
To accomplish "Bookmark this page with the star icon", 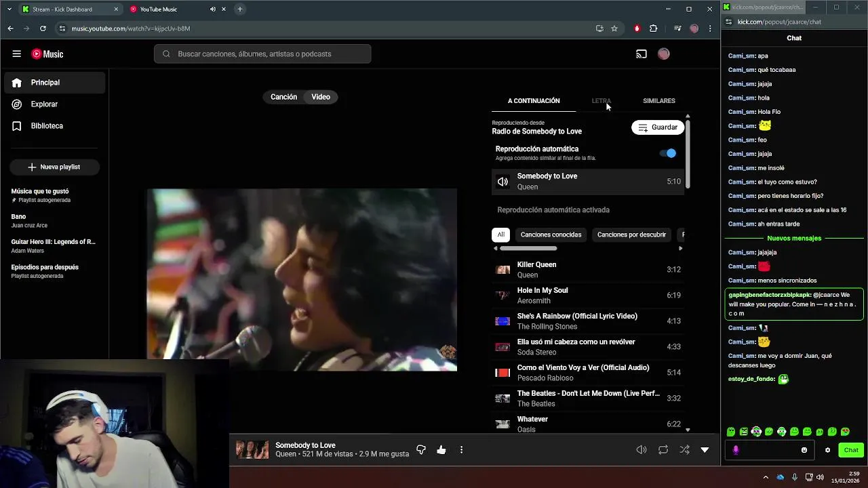I will point(614,28).
